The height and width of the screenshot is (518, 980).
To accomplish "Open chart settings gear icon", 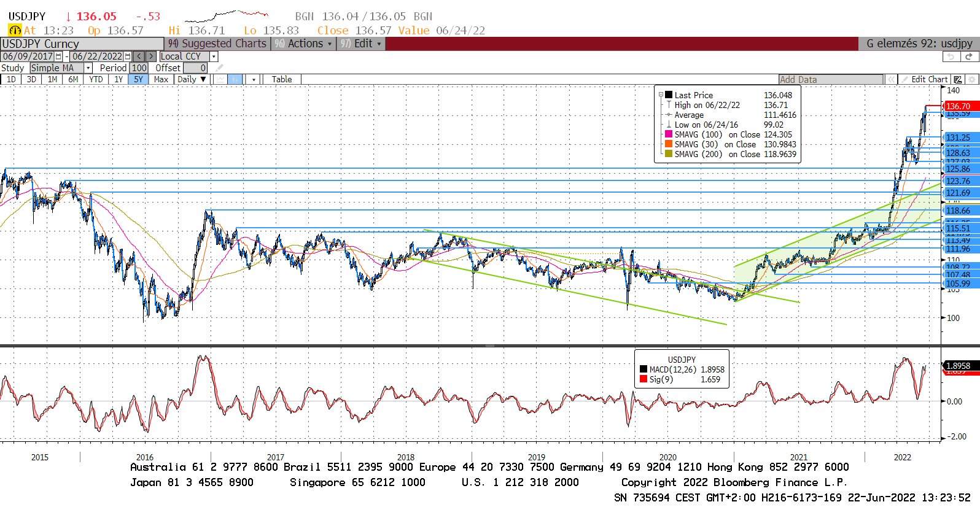I will tap(971, 79).
